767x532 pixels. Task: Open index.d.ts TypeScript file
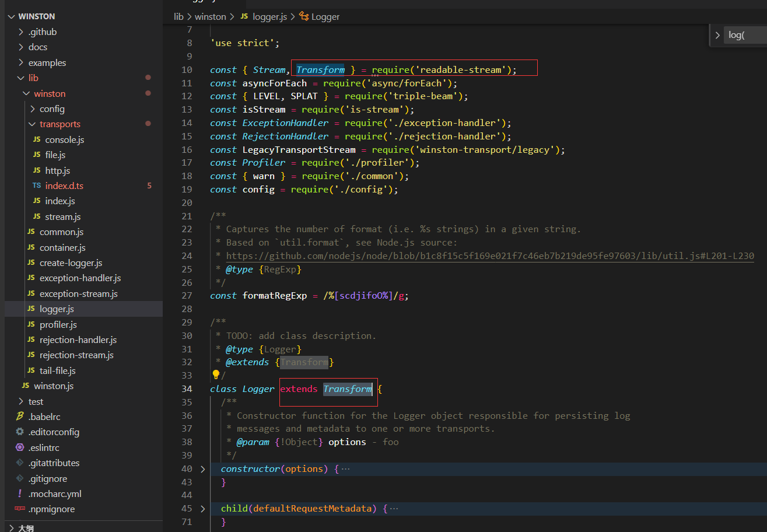click(64, 185)
